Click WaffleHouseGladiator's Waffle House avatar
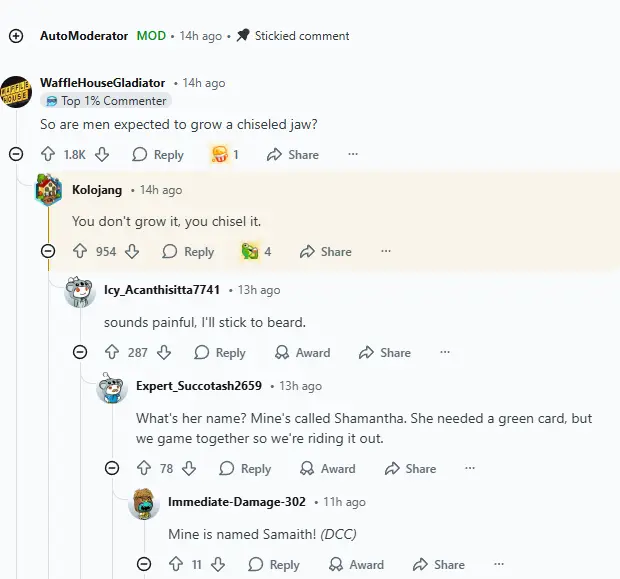The height and width of the screenshot is (579, 620). [16, 92]
